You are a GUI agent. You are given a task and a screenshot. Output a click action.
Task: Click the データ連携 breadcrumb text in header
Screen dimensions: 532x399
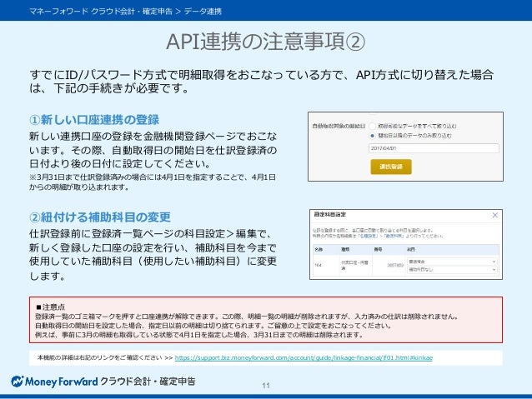(203, 11)
